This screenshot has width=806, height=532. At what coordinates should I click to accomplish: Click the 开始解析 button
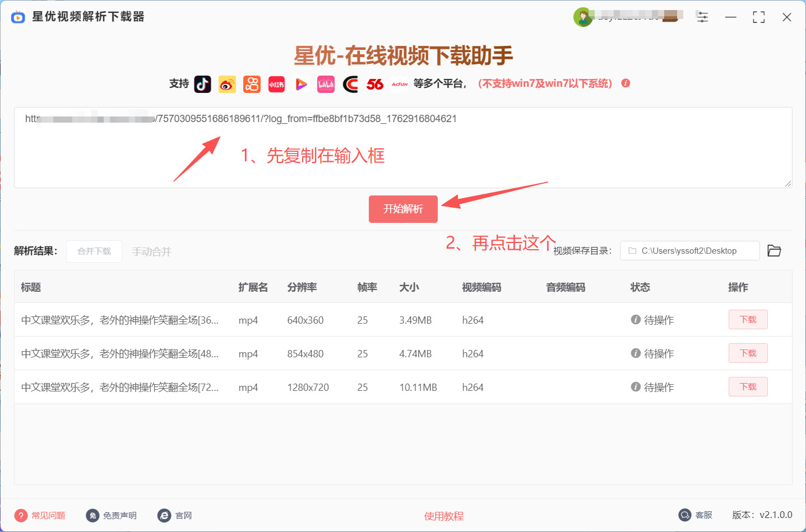pos(403,209)
